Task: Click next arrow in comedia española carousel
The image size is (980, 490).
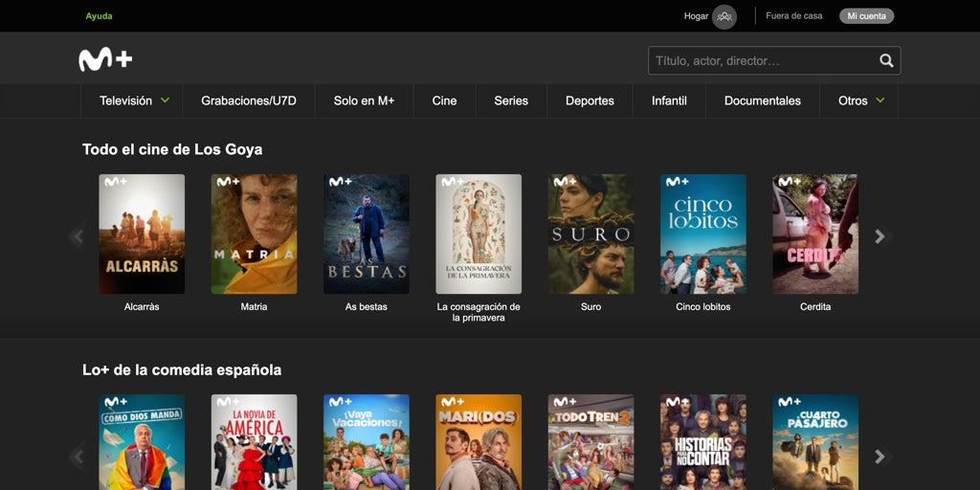Action: 880,457
